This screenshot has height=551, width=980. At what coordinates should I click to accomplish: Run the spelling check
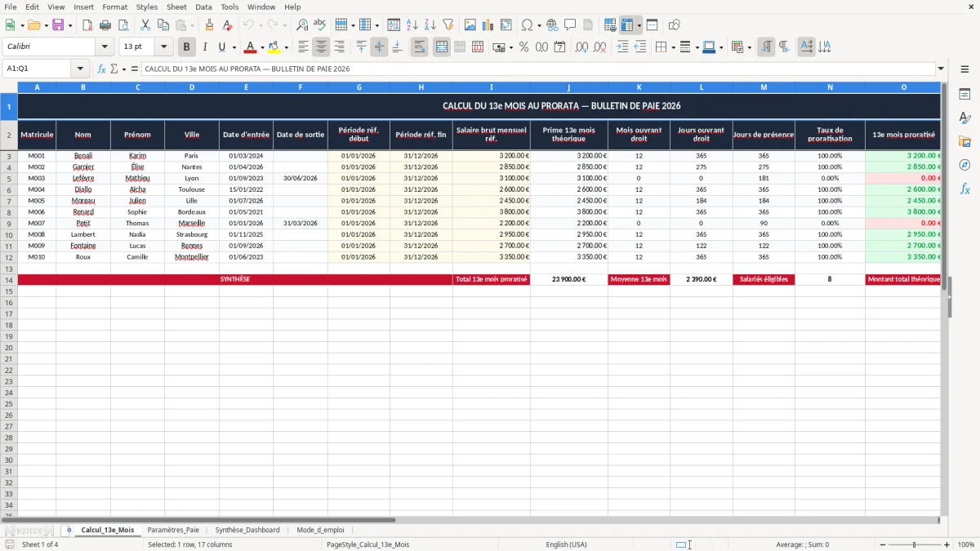pyautogui.click(x=320, y=25)
